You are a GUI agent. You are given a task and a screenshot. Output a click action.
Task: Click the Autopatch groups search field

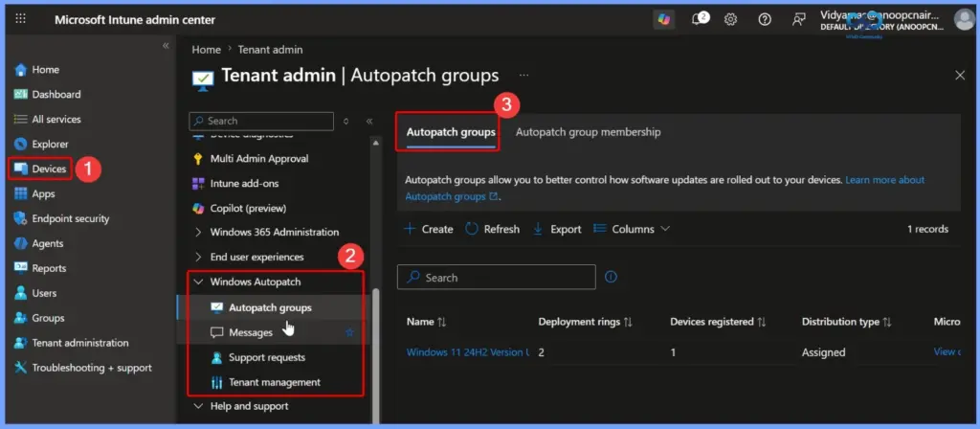coord(497,277)
